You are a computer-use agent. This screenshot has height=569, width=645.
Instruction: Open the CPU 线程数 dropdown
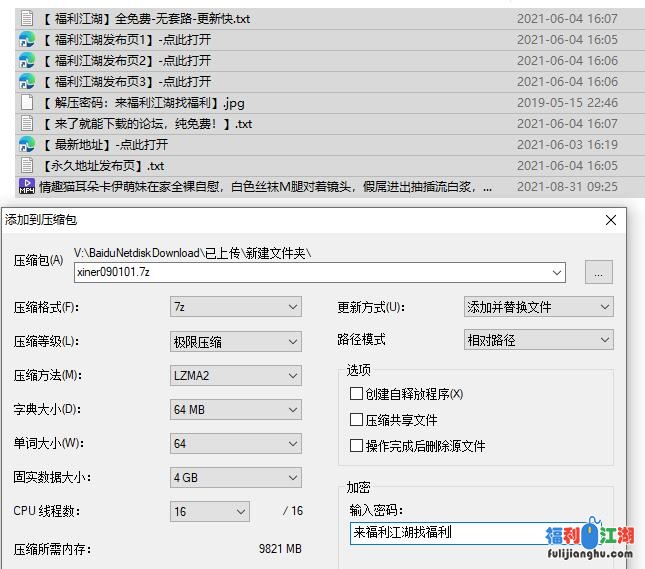click(209, 511)
